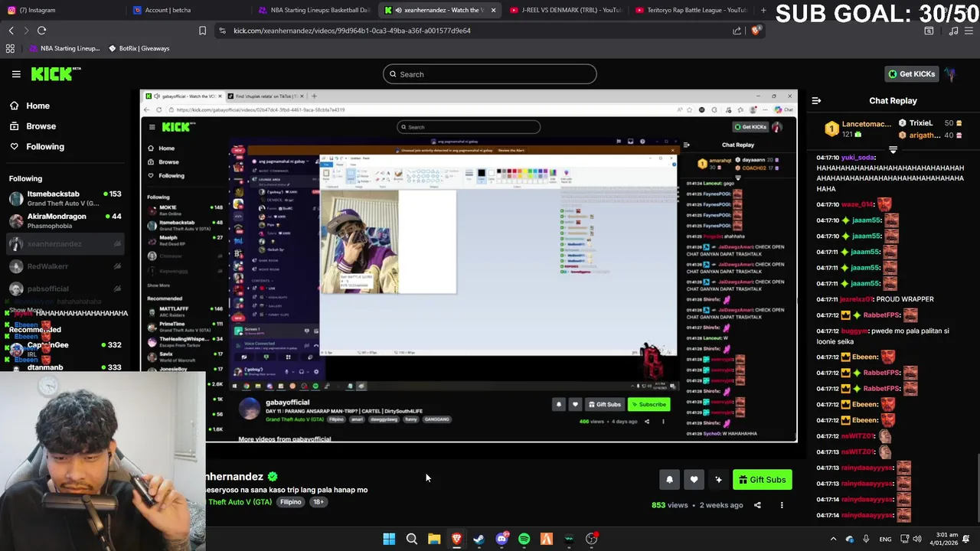
Task: Switch to Teritoryo Rap Battle League tab
Action: click(x=691, y=10)
